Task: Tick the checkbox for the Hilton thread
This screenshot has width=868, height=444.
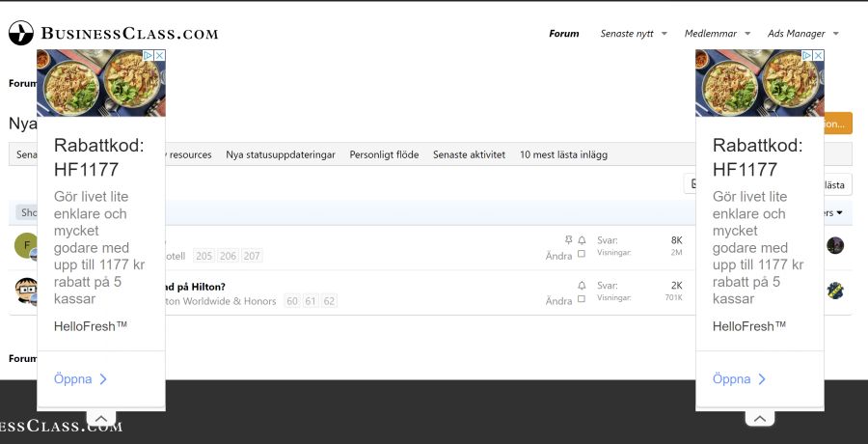Action: click(582, 301)
